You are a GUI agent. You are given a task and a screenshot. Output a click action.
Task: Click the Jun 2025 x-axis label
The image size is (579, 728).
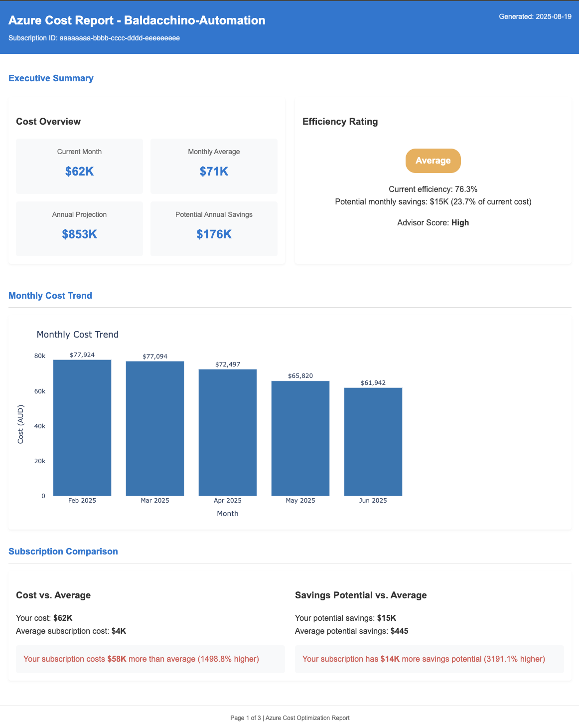tap(373, 501)
